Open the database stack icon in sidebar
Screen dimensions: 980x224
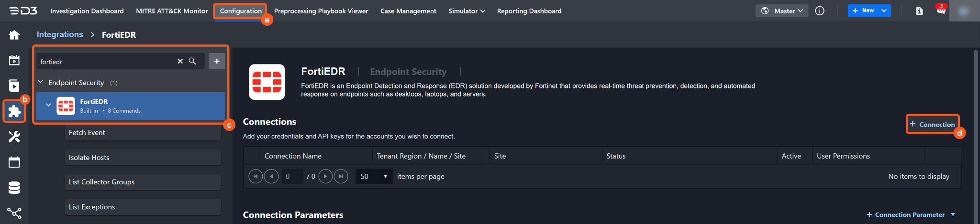(14, 188)
